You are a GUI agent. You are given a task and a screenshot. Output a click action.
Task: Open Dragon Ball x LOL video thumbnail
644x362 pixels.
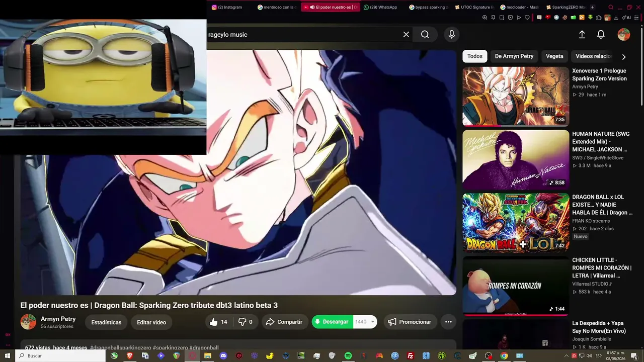pyautogui.click(x=516, y=223)
